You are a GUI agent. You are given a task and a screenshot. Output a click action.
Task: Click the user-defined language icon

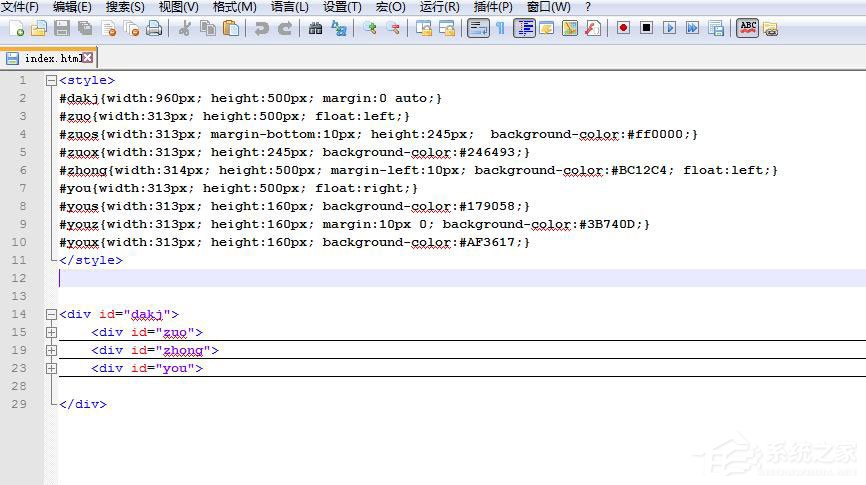(x=547, y=28)
